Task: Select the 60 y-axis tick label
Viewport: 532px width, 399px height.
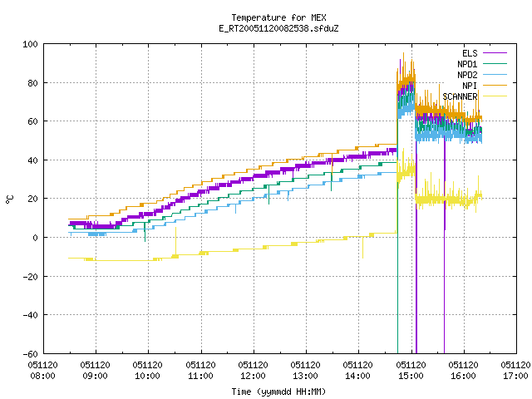Action: [32, 121]
